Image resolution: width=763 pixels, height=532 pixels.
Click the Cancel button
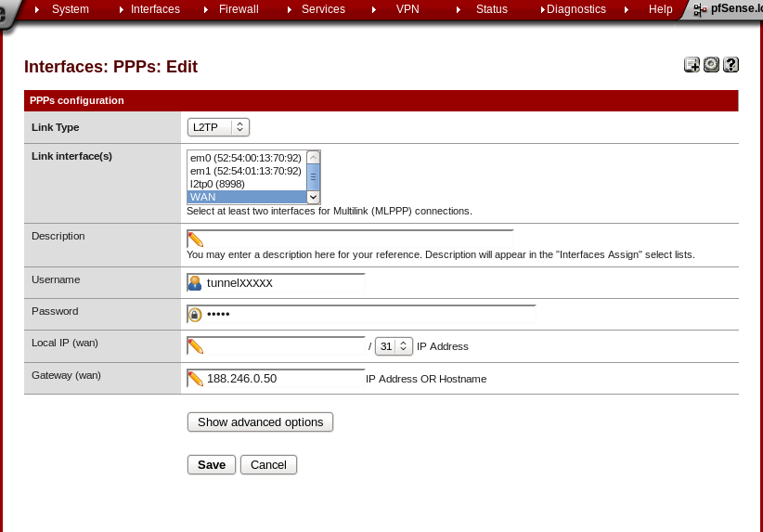(x=268, y=464)
